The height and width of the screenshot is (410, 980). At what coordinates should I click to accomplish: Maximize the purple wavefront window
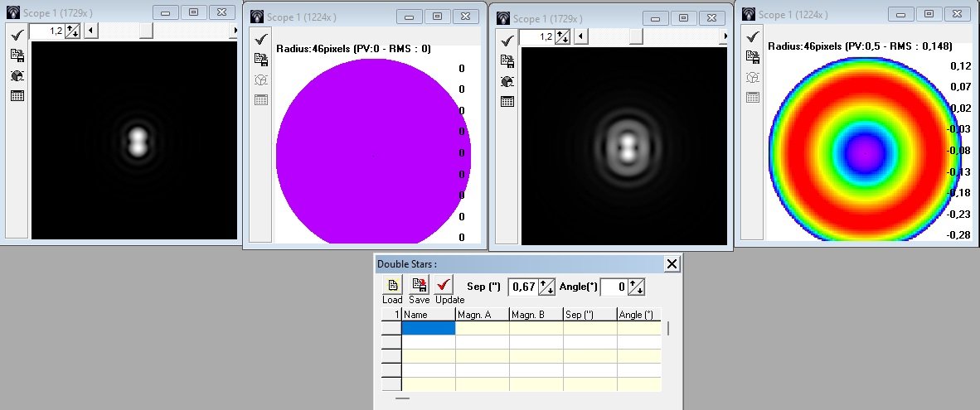[x=438, y=17]
